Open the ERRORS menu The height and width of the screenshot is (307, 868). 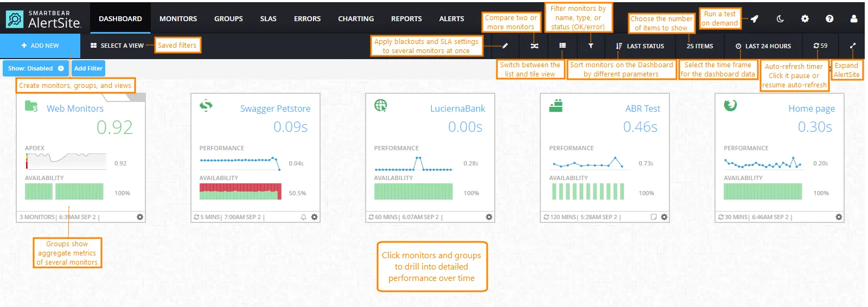[x=307, y=18]
